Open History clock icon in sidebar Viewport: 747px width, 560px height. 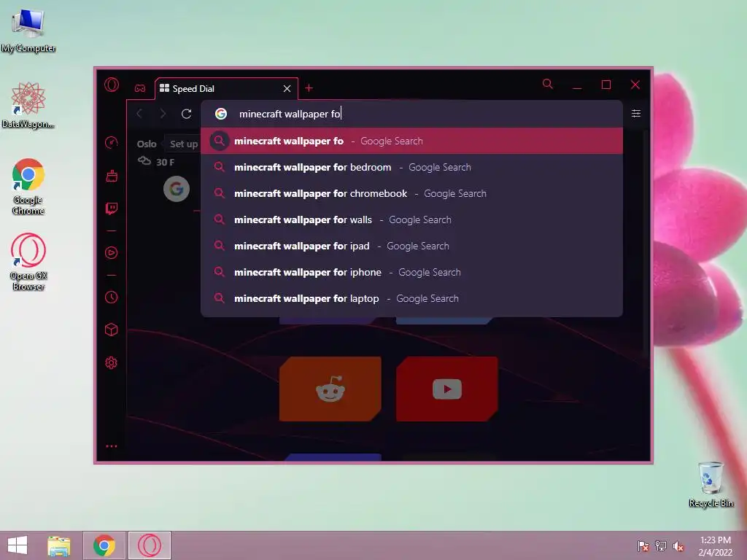tap(112, 297)
